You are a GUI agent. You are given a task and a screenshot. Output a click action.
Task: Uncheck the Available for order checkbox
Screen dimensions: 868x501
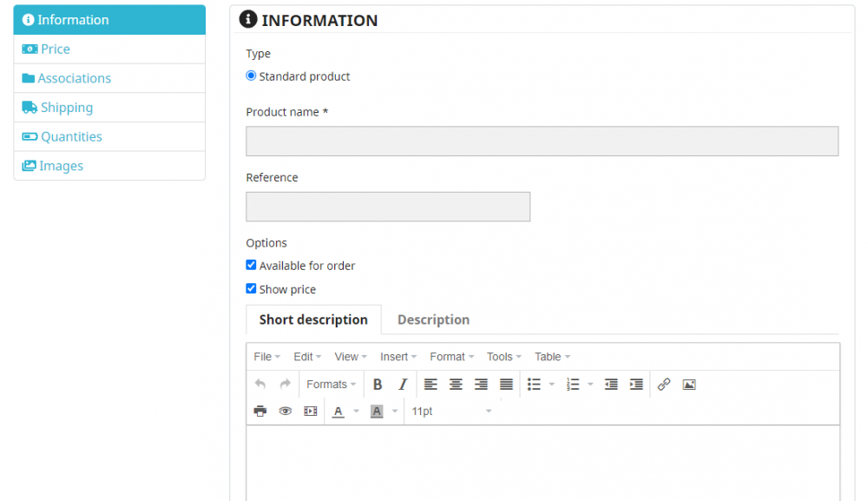tap(252, 266)
